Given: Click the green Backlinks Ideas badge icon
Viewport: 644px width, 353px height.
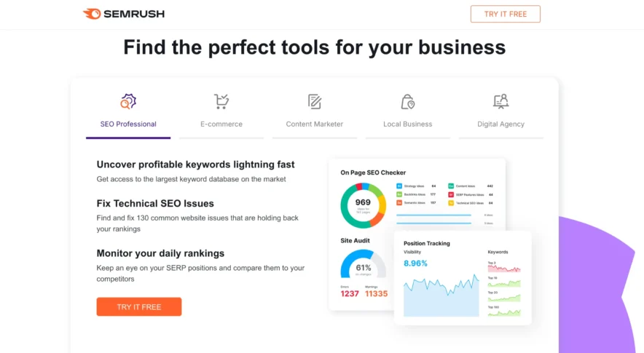Looking at the screenshot, I should 399,194.
